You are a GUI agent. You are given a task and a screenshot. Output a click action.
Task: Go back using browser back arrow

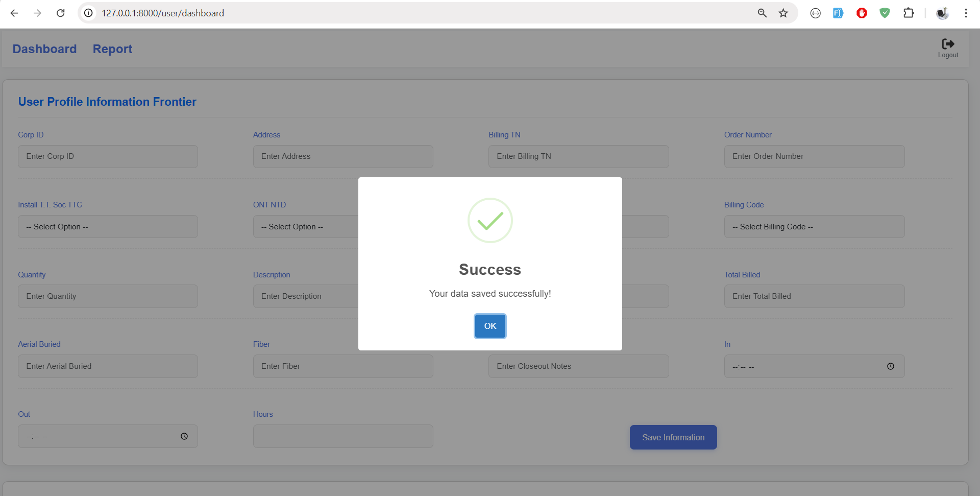[x=14, y=13]
